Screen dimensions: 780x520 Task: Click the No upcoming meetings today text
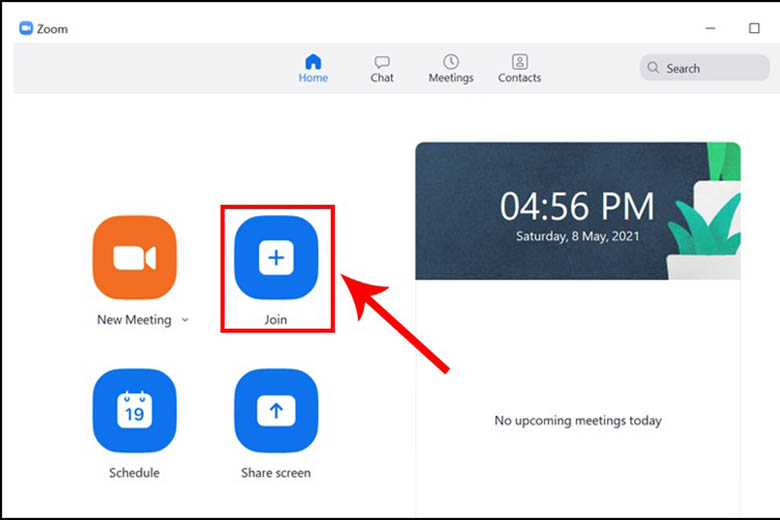coord(578,420)
